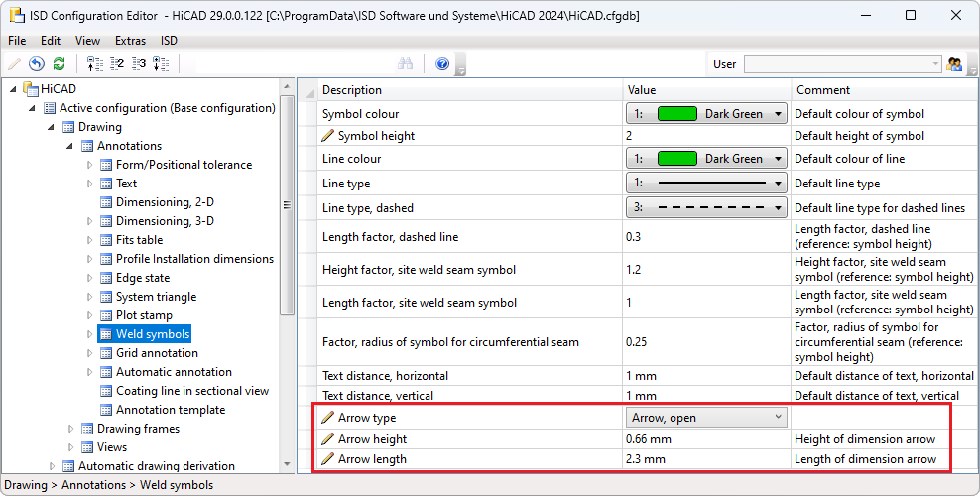Click the breadcrumb path in status bar
This screenshot has height=496, width=980.
(x=109, y=485)
